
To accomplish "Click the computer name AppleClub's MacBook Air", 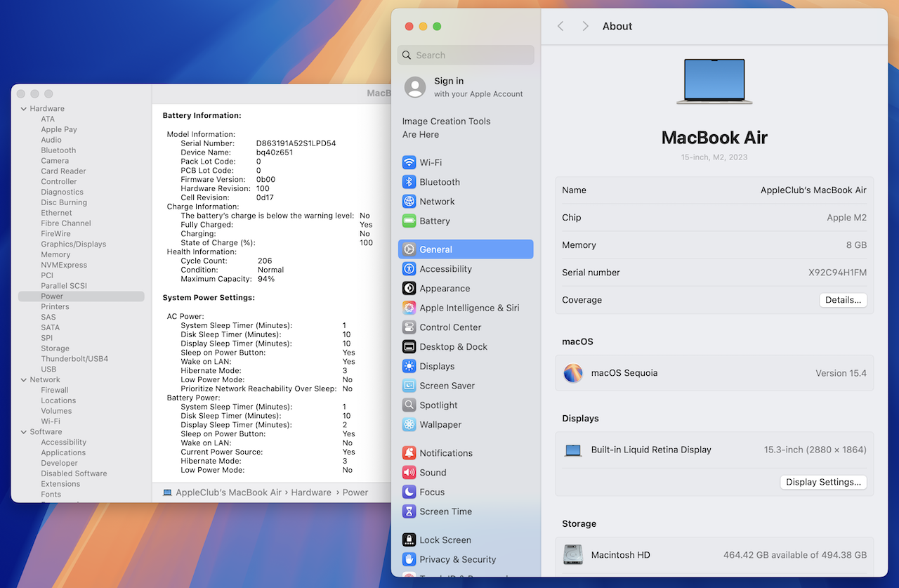I will point(813,190).
